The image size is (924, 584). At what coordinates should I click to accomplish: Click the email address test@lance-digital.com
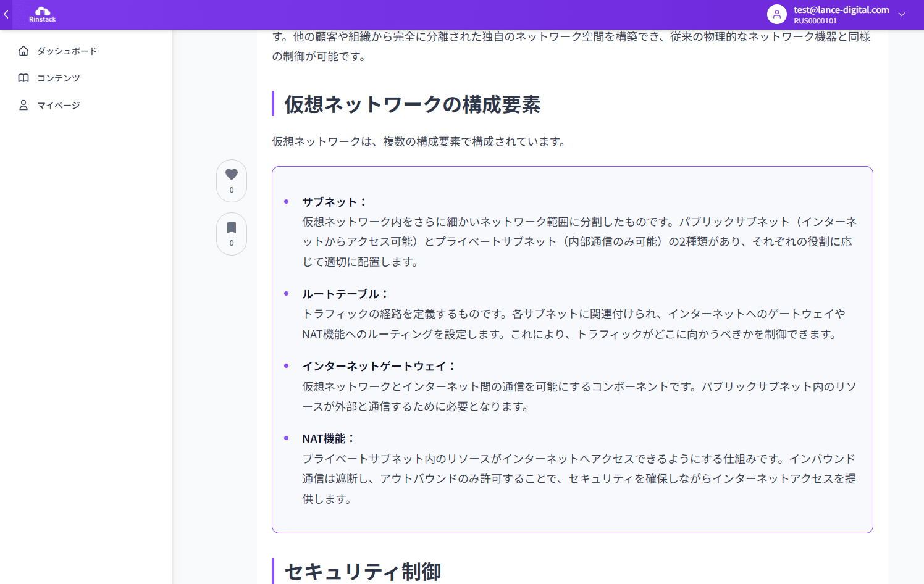[840, 9]
